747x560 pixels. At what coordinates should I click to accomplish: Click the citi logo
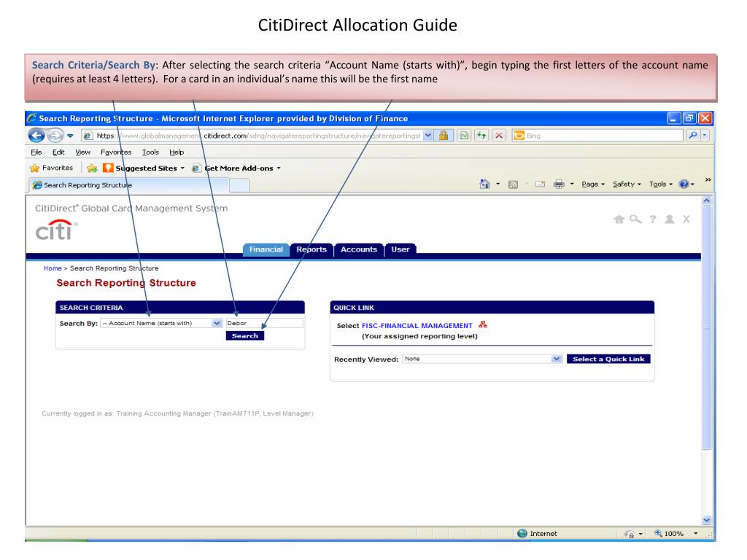tap(56, 230)
